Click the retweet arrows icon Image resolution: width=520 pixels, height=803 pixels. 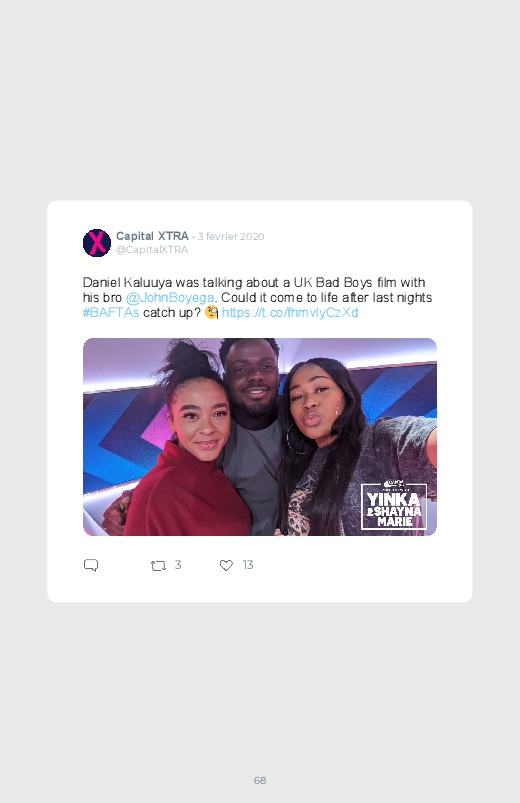click(x=158, y=565)
